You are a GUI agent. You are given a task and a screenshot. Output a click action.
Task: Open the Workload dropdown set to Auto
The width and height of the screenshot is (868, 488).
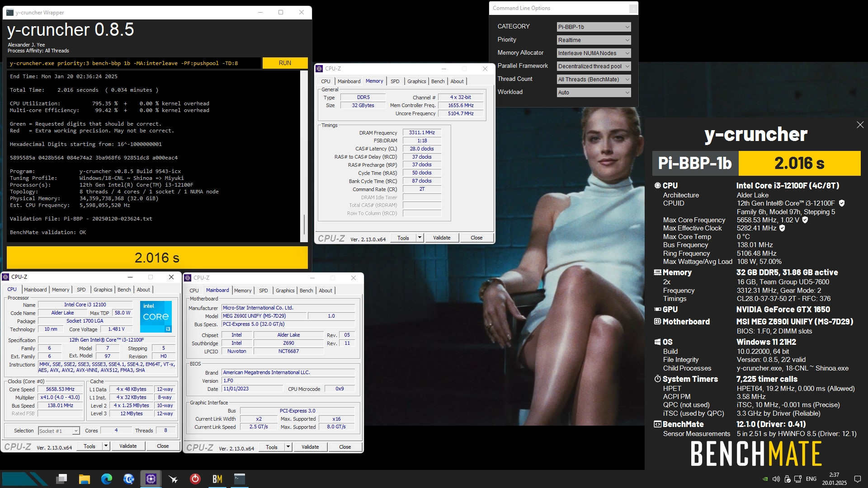594,93
